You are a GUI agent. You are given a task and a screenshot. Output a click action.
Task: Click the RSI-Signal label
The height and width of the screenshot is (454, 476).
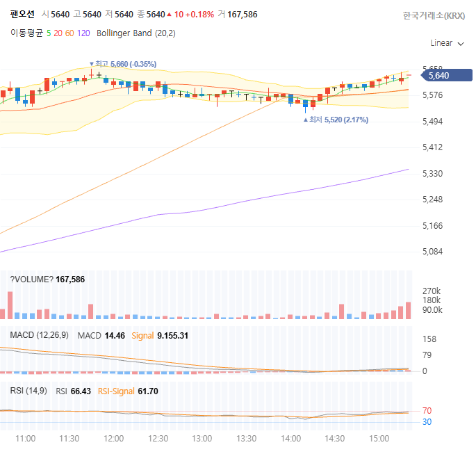(116, 391)
